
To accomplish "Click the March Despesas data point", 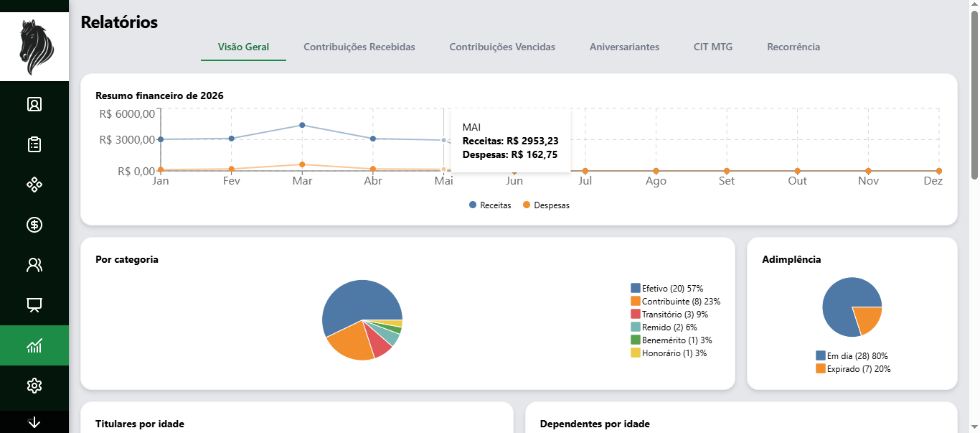I will pos(302,164).
